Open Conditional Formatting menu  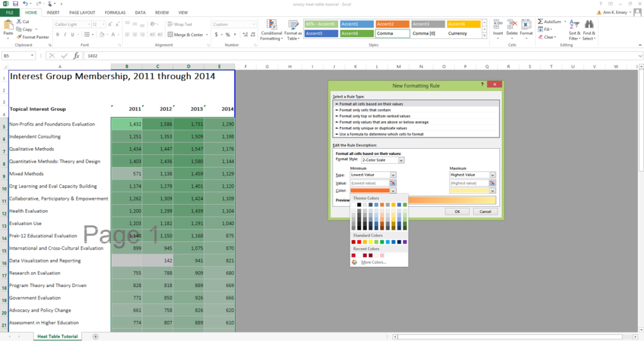272,30
